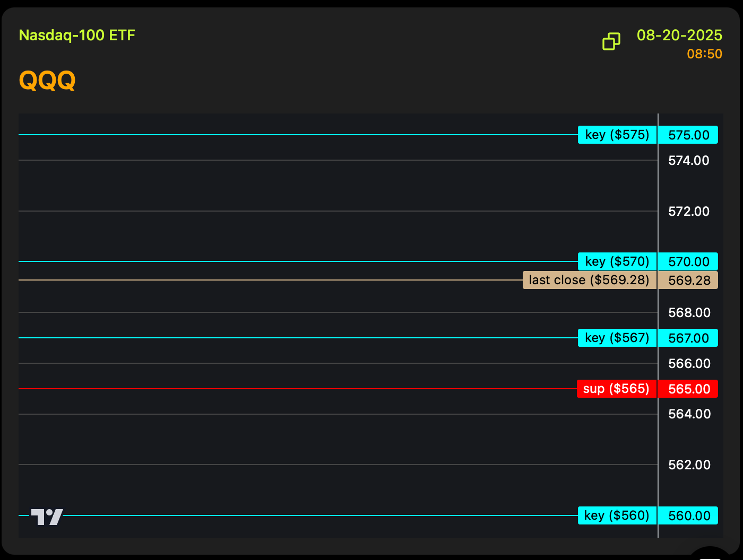The image size is (743, 560).
Task: Click the 575.00 price axis tag
Action: [x=688, y=135]
